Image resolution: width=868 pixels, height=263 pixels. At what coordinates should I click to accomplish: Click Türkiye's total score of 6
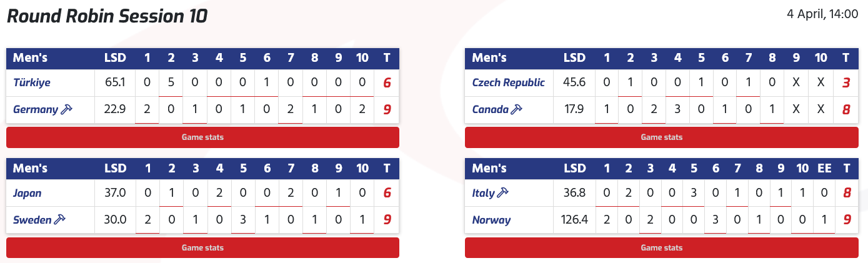tap(387, 82)
